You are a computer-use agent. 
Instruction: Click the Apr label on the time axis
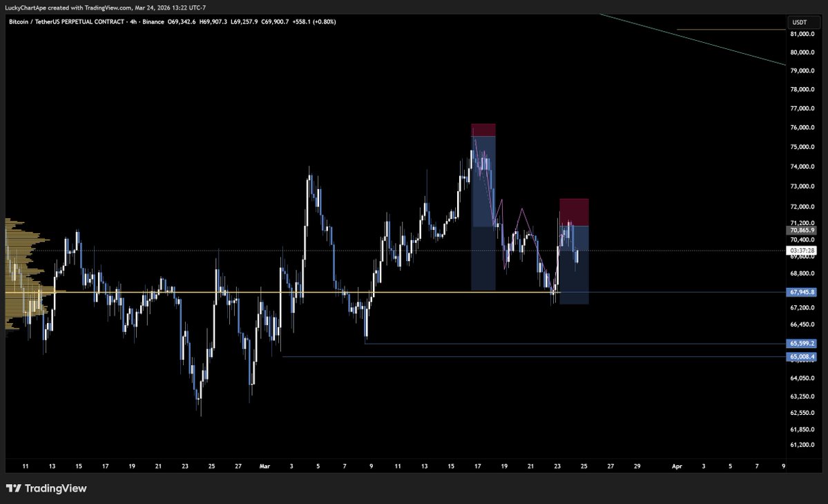coord(677,466)
